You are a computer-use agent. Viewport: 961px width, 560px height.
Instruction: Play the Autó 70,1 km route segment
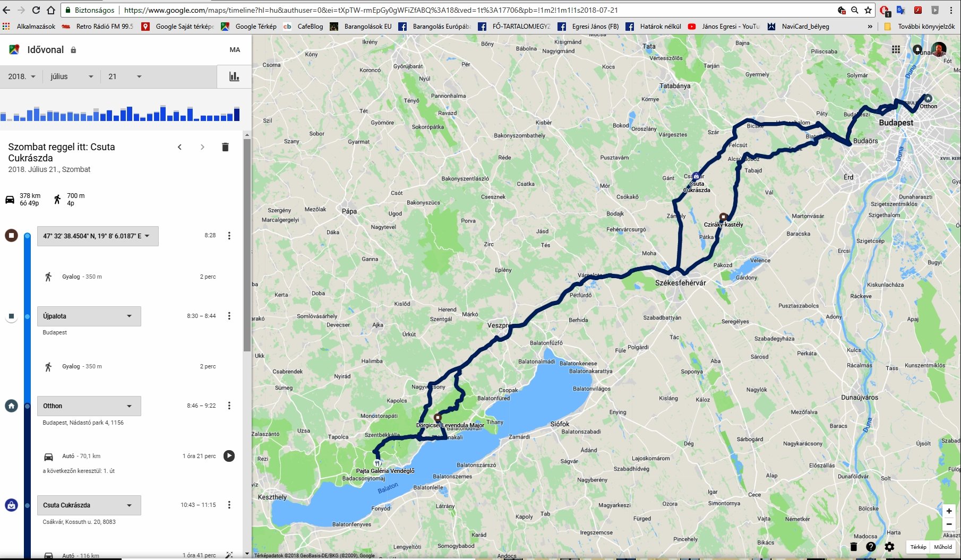(229, 456)
